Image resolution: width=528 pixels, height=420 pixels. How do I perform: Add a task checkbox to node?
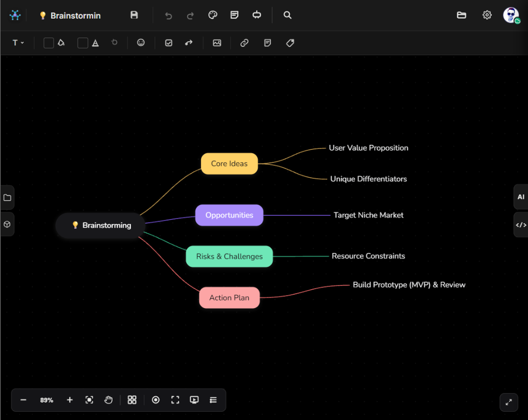click(x=169, y=43)
